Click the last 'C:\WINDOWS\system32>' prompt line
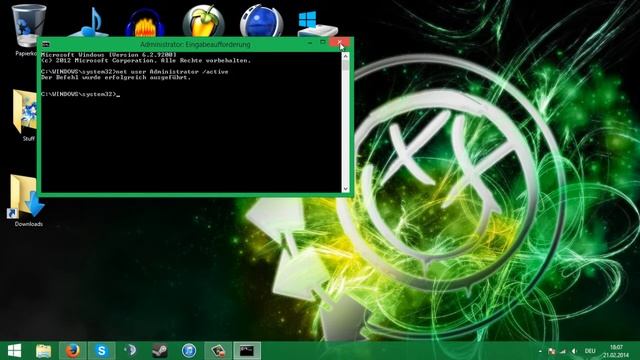This screenshot has height=360, width=640. click(80, 94)
